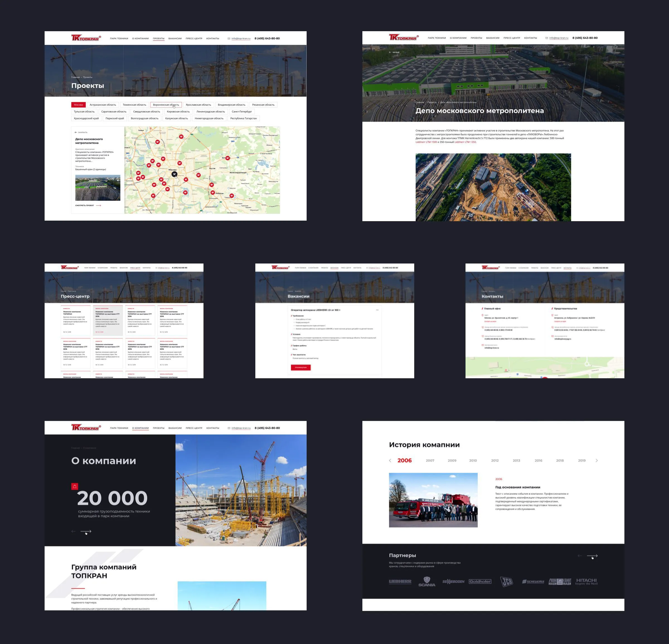Click the map on the Контакты page
The image size is (669, 644).
pos(545,368)
